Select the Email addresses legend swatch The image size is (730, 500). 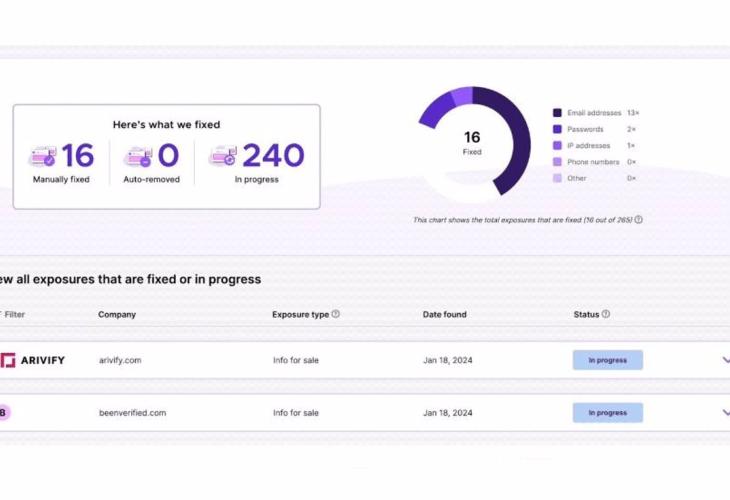tap(557, 113)
